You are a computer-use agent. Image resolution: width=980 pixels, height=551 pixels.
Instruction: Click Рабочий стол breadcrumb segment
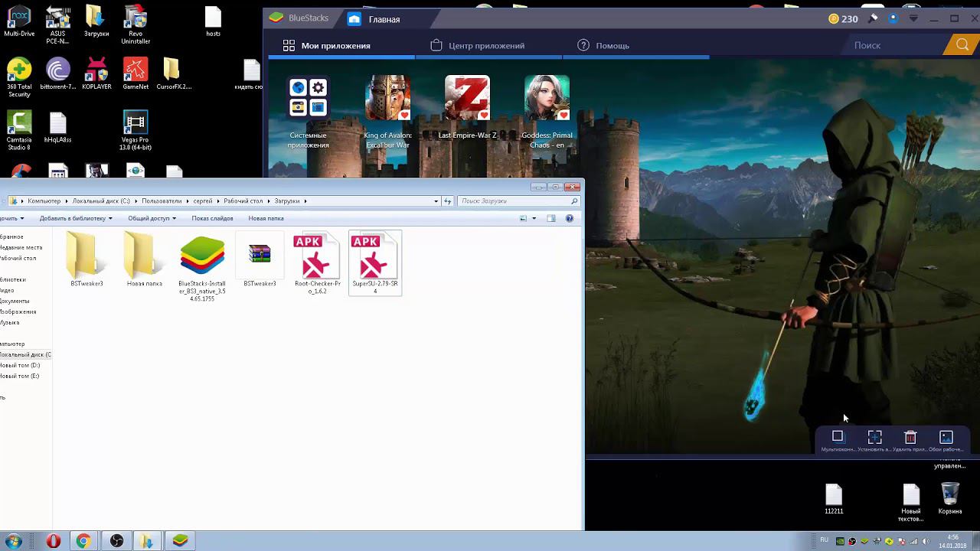click(243, 201)
